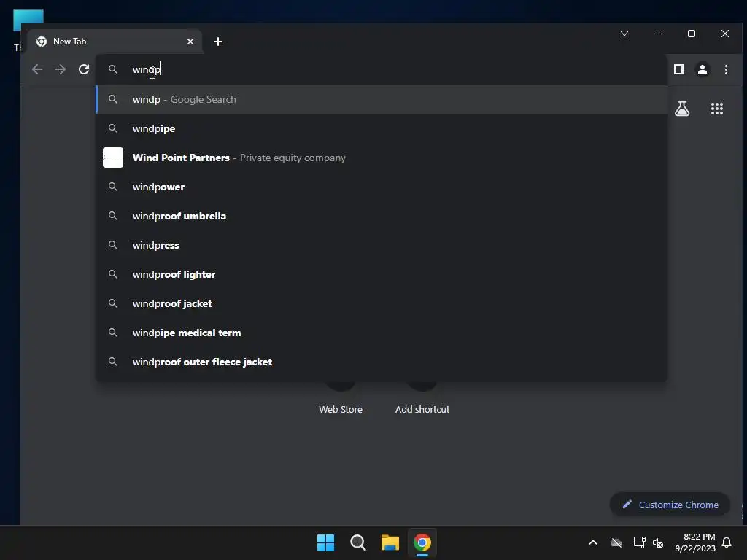Click the muted volume tray icon
This screenshot has width=747, height=560.
click(x=658, y=542)
